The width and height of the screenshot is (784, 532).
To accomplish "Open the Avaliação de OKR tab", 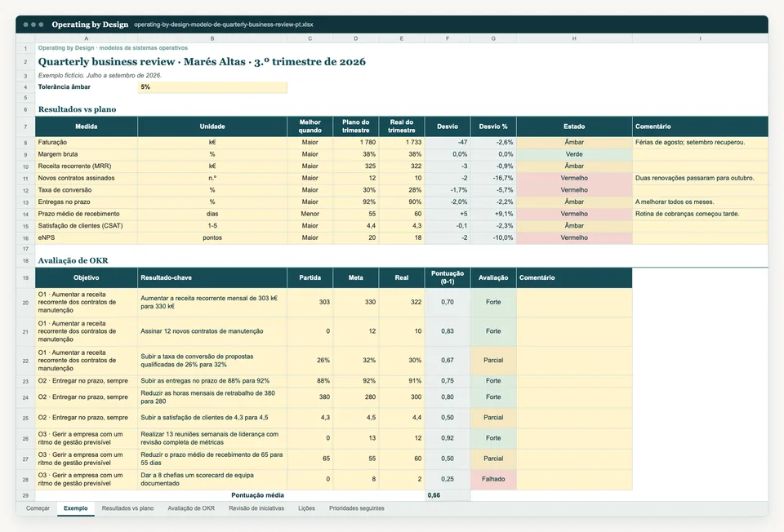I will point(191,508).
